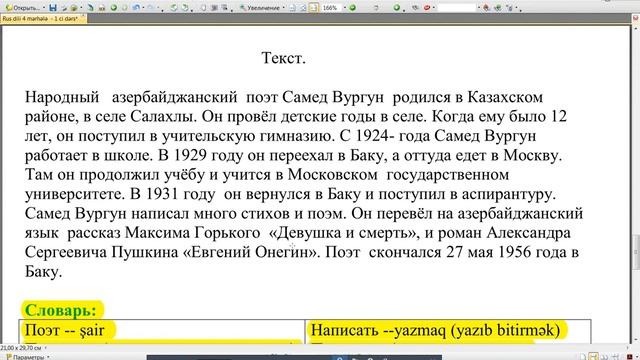Toggle the highlighted fit-width view icon
Image resolution: width=640 pixels, height=360 pixels.
coord(313,8)
